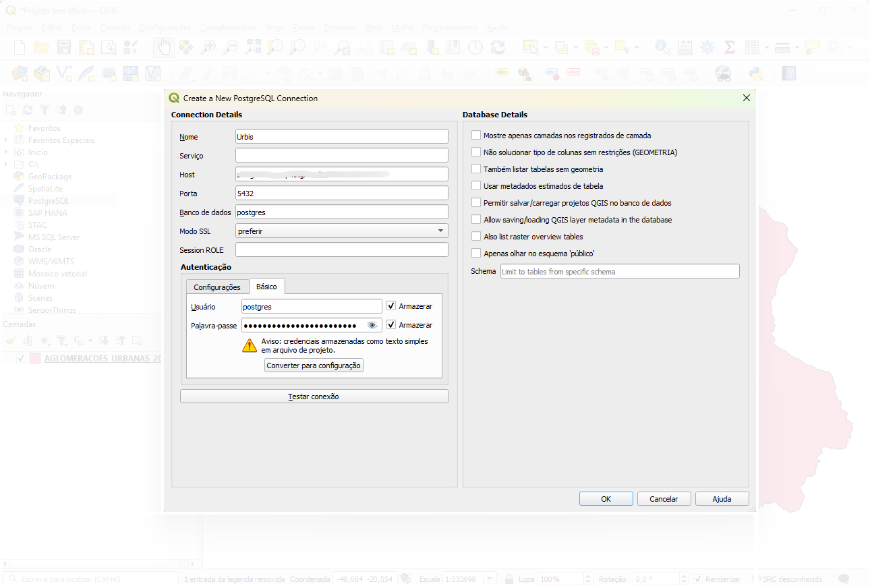The height and width of the screenshot is (588, 870).
Task: Click the Ajuda button in the dialog
Action: [722, 499]
